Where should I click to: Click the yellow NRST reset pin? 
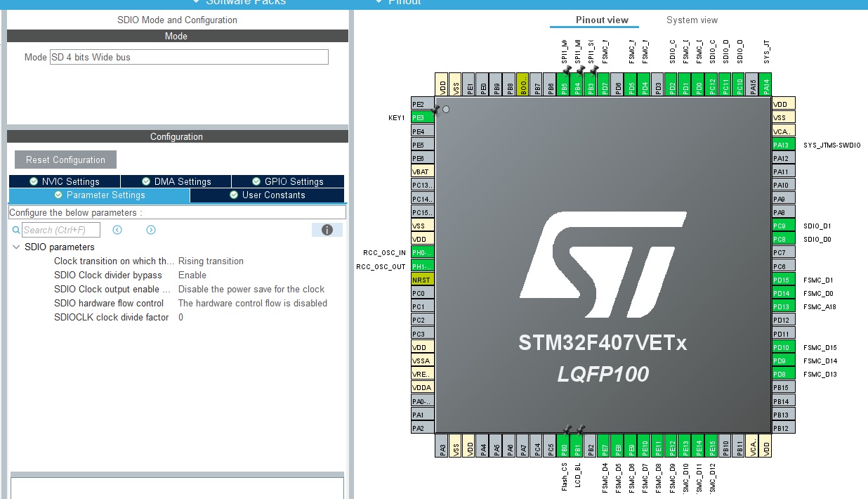(421, 279)
